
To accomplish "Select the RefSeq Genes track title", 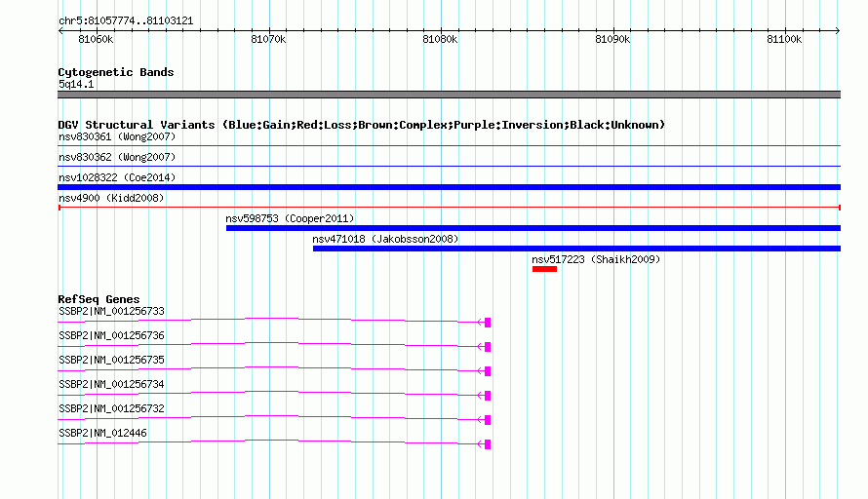I will (x=99, y=299).
